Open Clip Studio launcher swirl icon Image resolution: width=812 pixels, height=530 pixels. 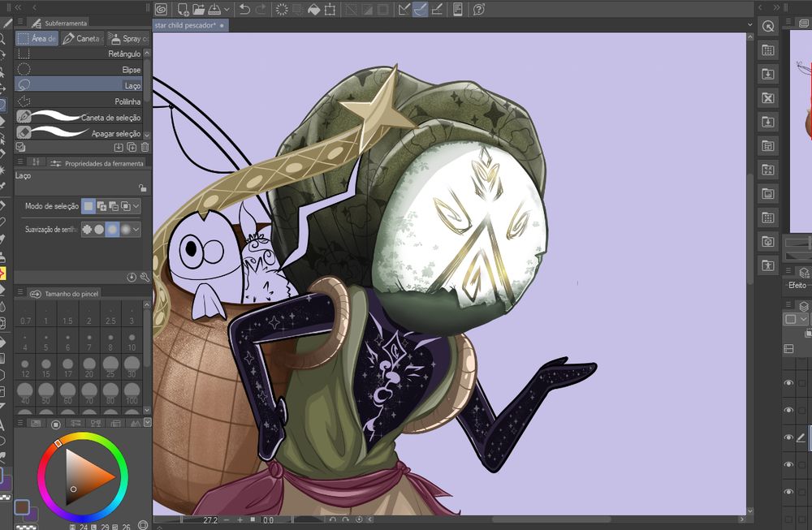pyautogui.click(x=161, y=9)
